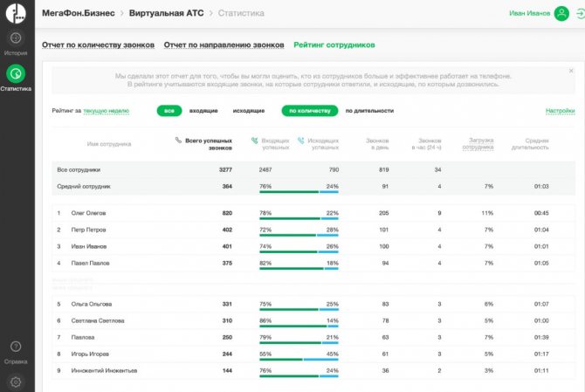Image resolution: width=585 pixels, height=392 pixels.
Task: Switch to Отчет по направлению звонков tab
Action: (224, 45)
